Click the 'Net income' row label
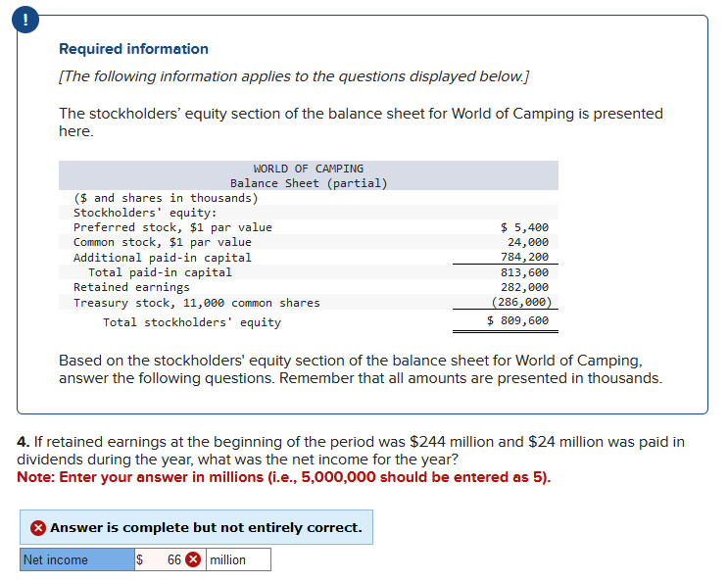 [77, 559]
